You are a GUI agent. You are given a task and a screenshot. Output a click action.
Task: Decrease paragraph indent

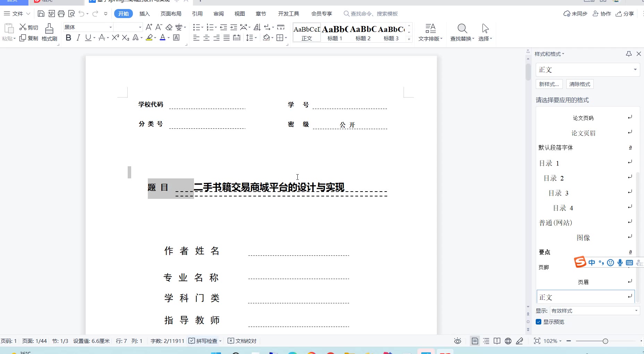coord(223,27)
